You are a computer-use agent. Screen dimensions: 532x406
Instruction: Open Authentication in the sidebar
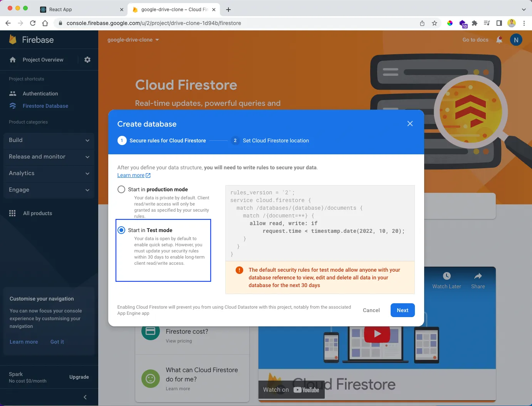(x=40, y=94)
